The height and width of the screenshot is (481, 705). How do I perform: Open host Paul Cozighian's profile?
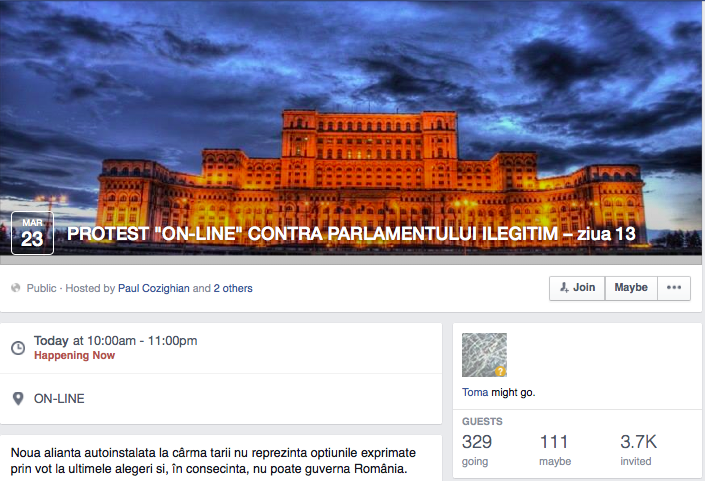(154, 289)
